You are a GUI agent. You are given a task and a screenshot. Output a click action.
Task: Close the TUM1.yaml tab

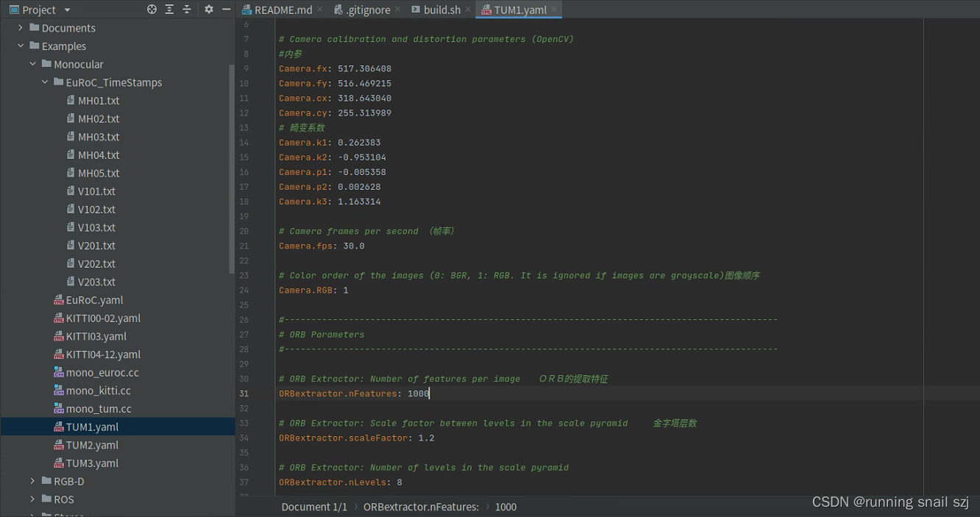pyautogui.click(x=555, y=10)
